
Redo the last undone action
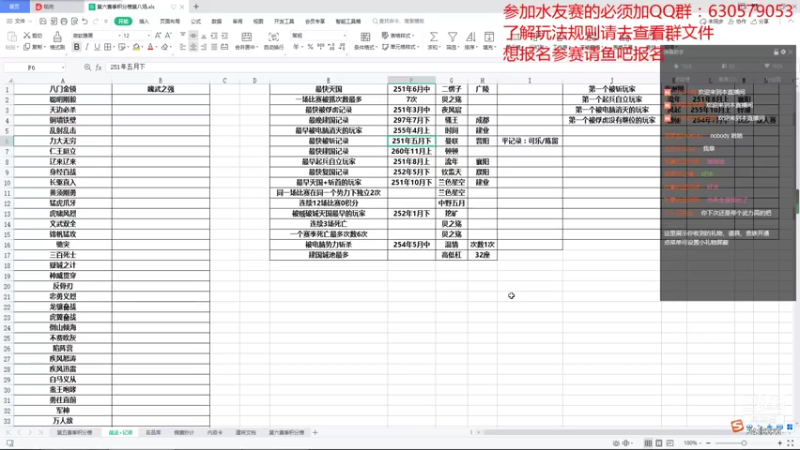point(95,21)
